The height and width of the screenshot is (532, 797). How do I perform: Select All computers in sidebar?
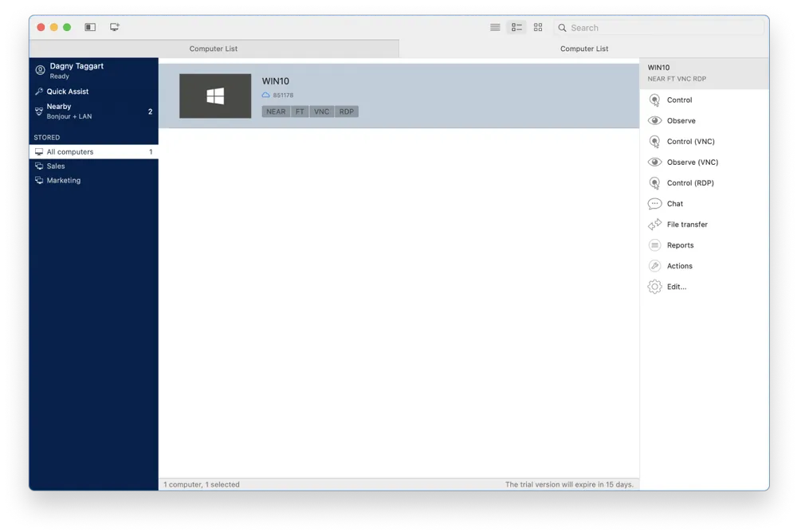point(93,152)
